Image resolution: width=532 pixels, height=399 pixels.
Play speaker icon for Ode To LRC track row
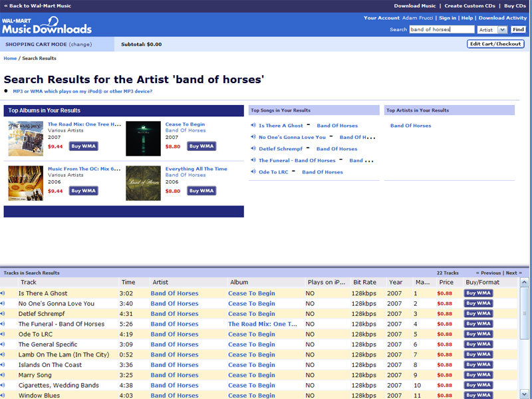(3, 334)
